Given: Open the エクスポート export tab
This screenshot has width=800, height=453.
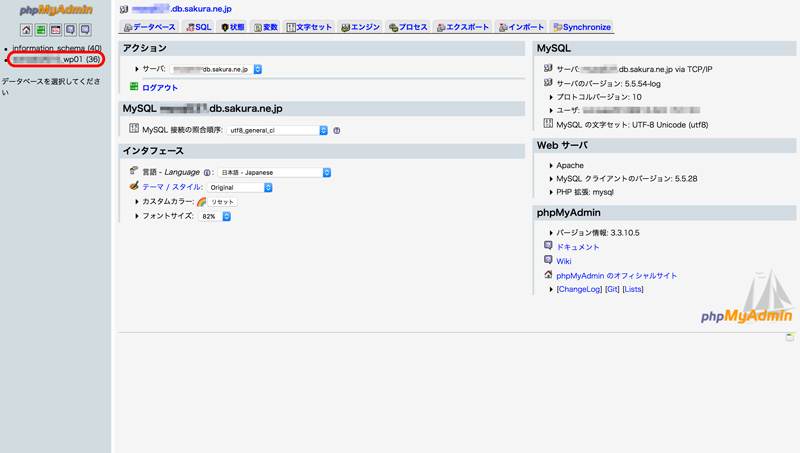Looking at the screenshot, I should [462, 27].
